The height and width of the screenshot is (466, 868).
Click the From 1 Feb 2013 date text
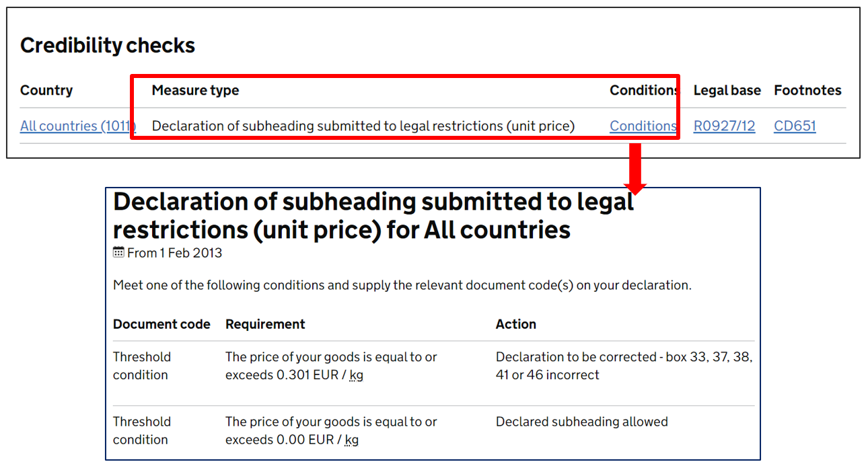174,254
